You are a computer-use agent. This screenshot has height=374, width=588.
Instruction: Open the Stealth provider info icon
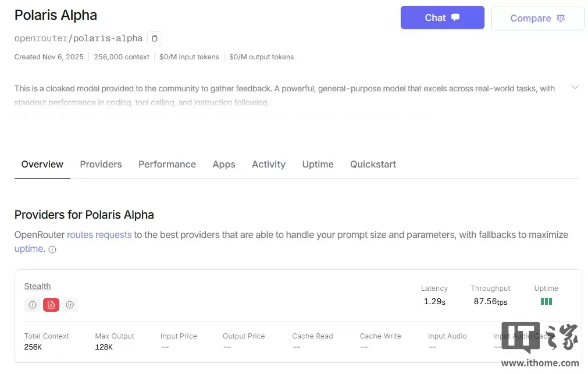tap(32, 304)
